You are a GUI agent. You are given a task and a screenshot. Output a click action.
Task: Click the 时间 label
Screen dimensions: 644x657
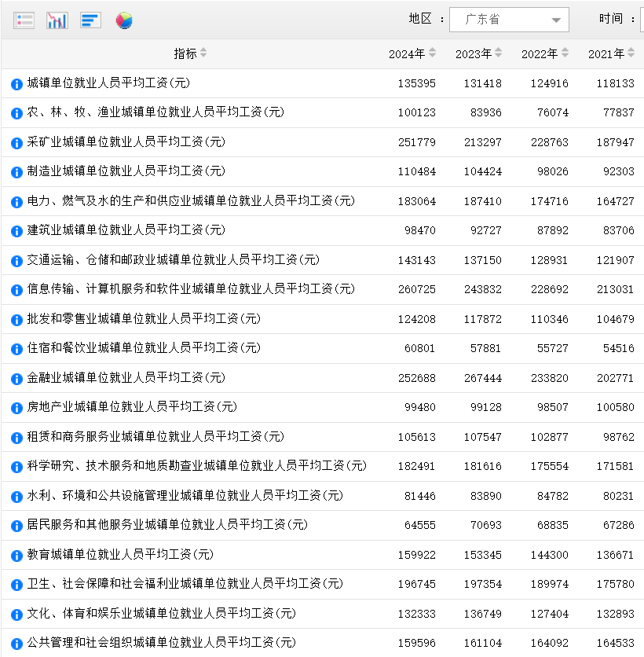pyautogui.click(x=611, y=18)
